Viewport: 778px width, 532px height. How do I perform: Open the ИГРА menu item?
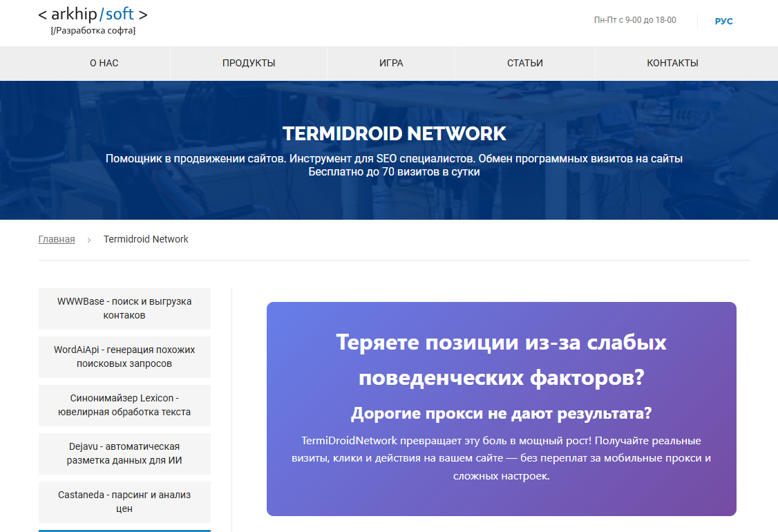click(x=391, y=63)
